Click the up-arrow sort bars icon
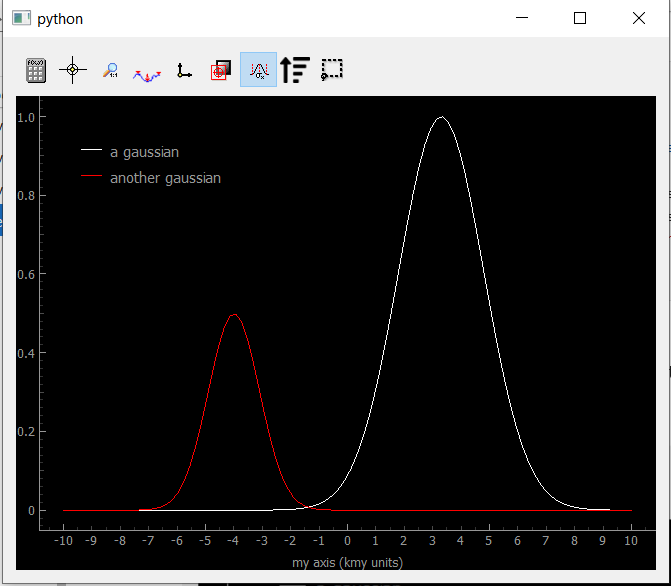This screenshot has height=586, width=671. pyautogui.click(x=295, y=70)
